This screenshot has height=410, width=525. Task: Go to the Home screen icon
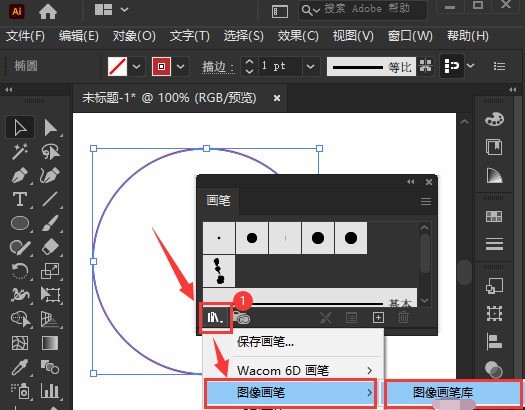[x=48, y=12]
